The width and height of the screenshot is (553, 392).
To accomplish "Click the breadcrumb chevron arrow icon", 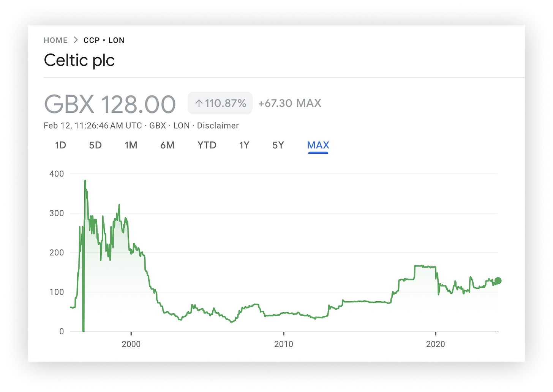I will pyautogui.click(x=76, y=40).
